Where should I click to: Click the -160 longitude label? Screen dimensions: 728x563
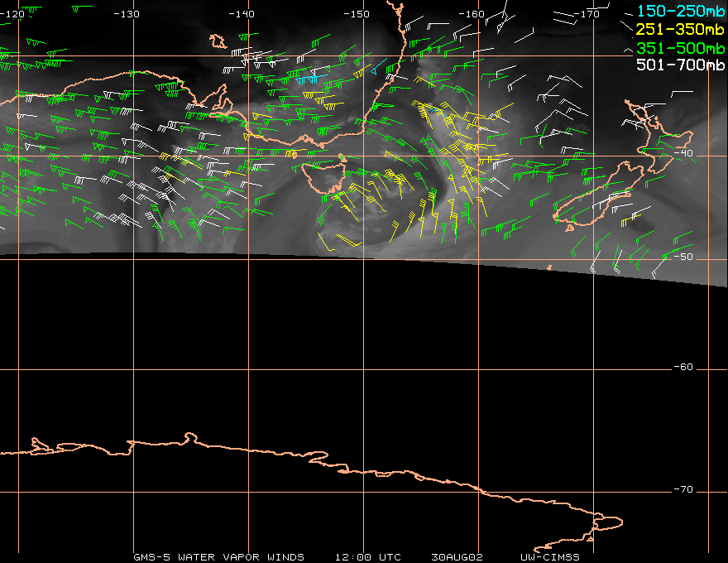coord(472,14)
